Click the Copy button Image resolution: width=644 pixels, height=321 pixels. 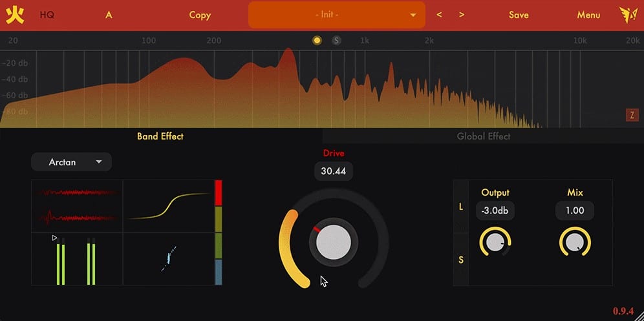coord(200,15)
